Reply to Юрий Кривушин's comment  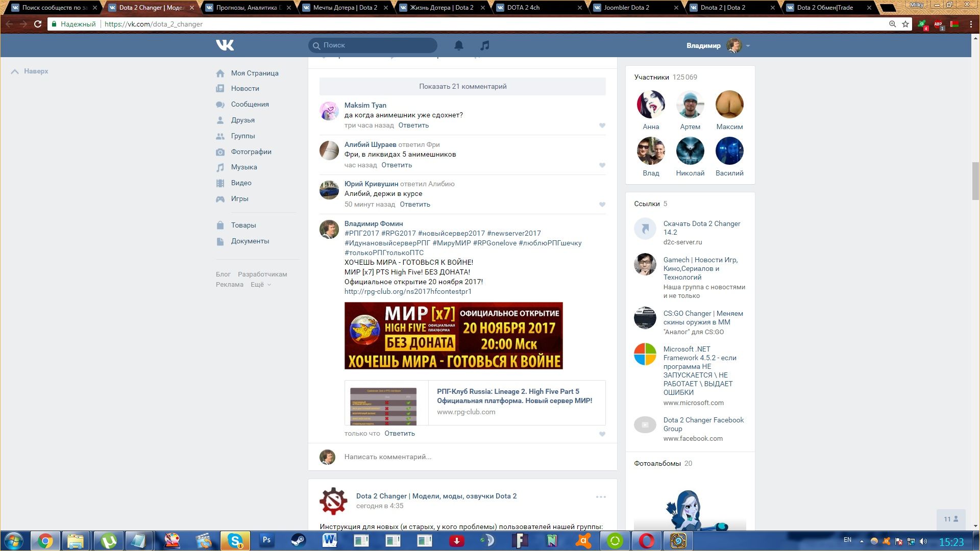(x=415, y=205)
